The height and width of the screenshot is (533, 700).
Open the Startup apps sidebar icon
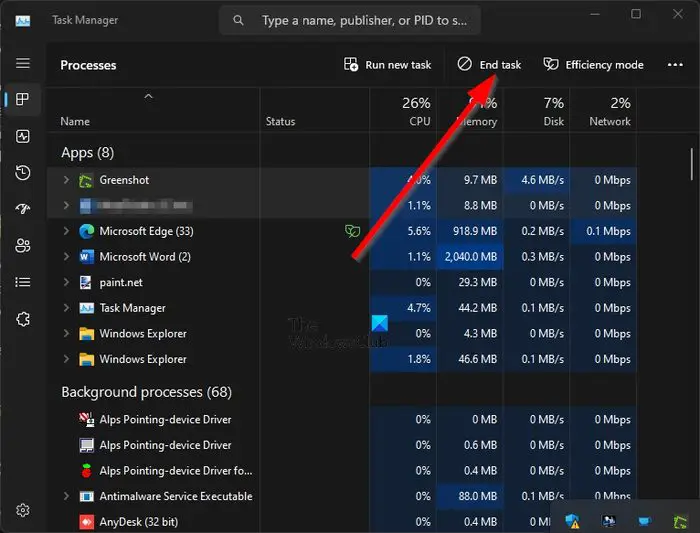pyautogui.click(x=23, y=209)
